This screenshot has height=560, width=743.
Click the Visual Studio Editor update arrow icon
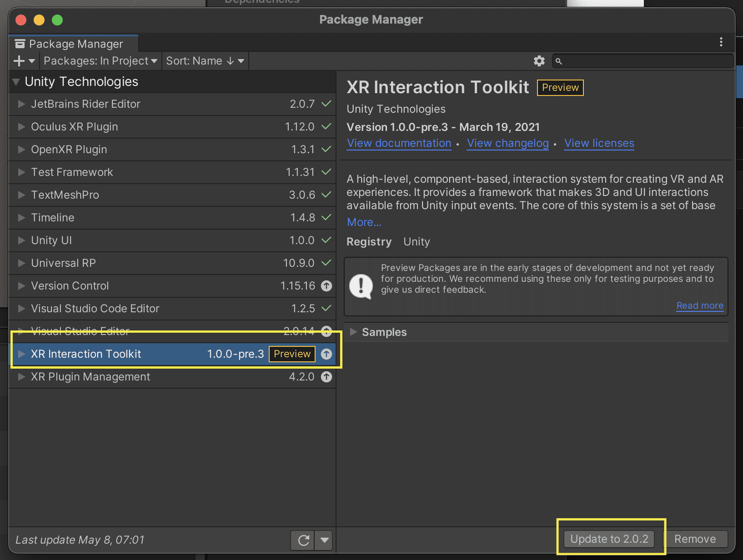point(326,331)
